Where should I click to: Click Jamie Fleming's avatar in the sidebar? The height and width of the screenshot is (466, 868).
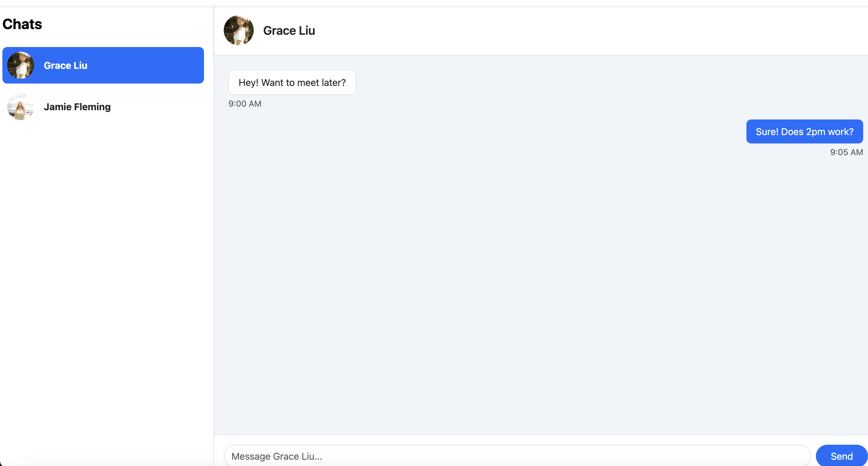[20, 107]
